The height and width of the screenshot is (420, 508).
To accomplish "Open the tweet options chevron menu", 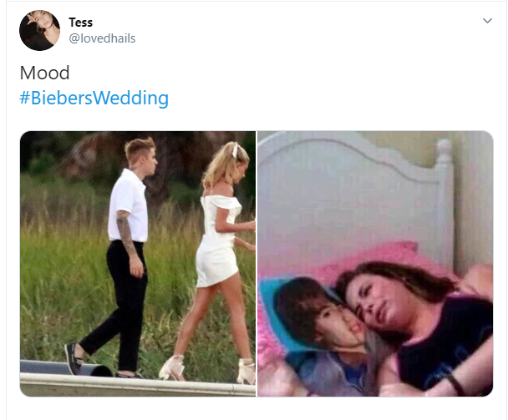I will (487, 21).
